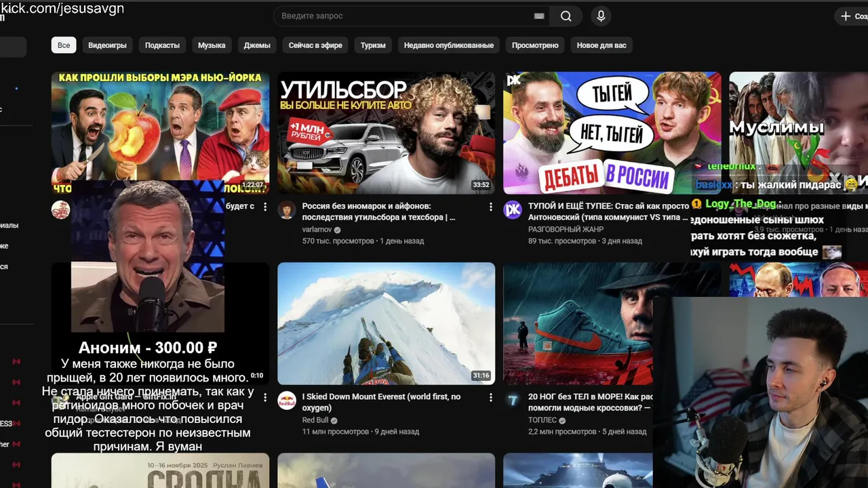Open the Red Bull channel name link
Viewport: 868px width, 488px height.
[x=315, y=420]
